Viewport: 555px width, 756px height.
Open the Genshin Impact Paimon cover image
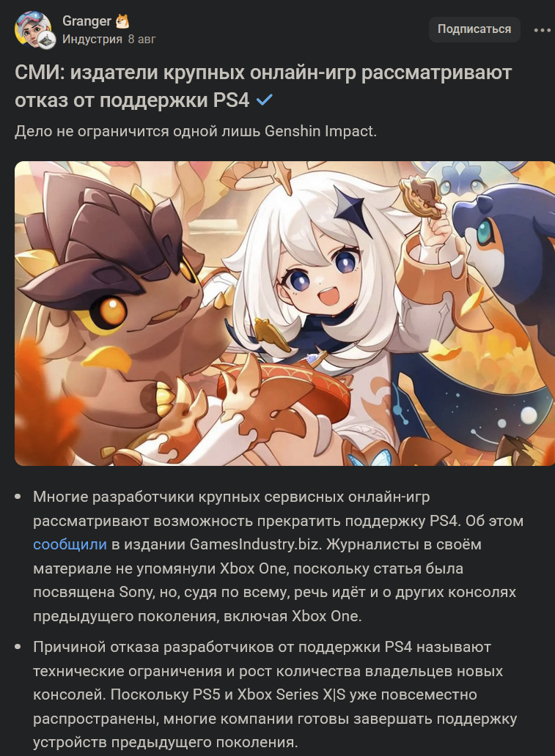click(284, 314)
